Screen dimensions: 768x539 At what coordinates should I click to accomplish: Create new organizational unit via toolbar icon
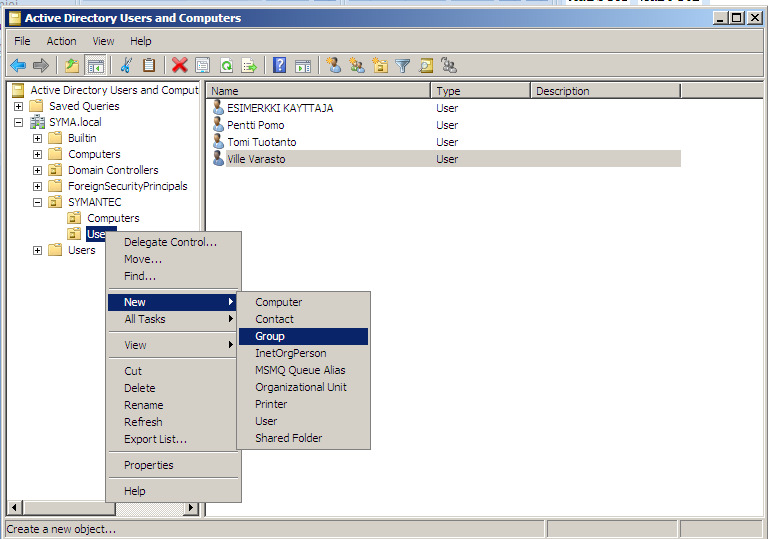coord(380,65)
